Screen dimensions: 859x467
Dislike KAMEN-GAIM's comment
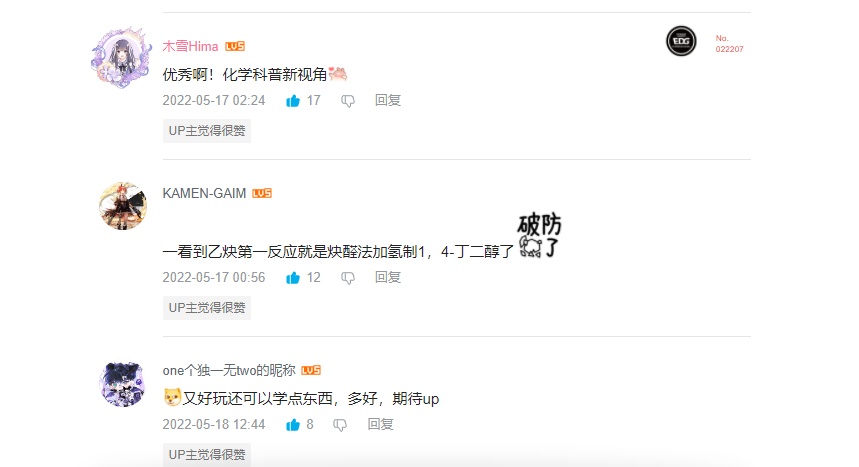tap(348, 278)
